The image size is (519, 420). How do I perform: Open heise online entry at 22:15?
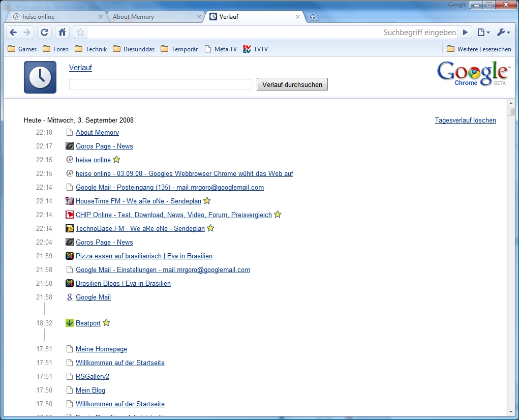(93, 160)
